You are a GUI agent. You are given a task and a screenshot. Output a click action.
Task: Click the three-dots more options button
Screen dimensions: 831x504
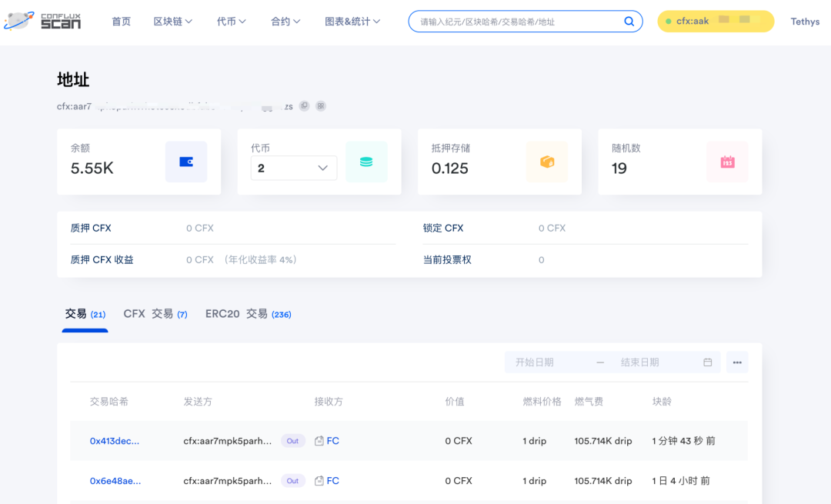click(x=736, y=362)
